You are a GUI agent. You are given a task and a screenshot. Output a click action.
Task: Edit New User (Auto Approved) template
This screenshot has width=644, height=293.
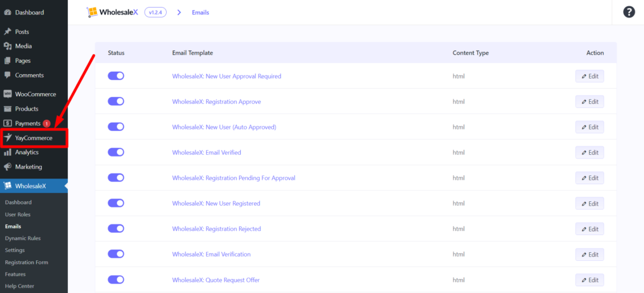point(589,127)
